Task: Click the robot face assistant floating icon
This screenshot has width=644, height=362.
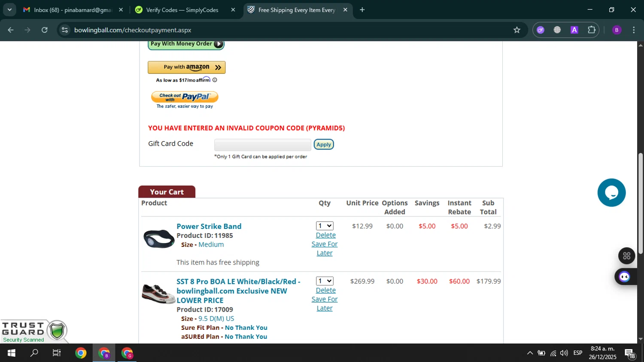Action: pyautogui.click(x=625, y=277)
